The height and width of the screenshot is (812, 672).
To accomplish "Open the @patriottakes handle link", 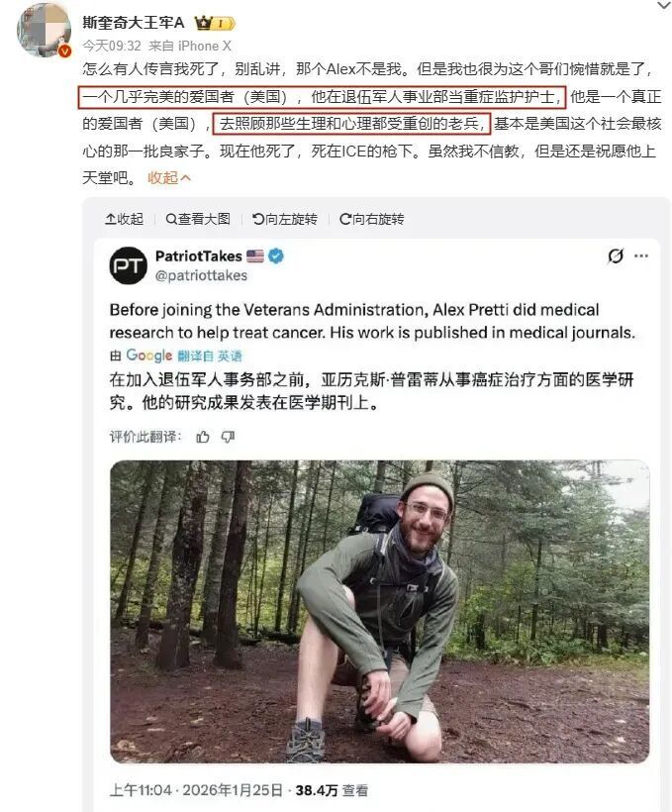I will pos(201,275).
